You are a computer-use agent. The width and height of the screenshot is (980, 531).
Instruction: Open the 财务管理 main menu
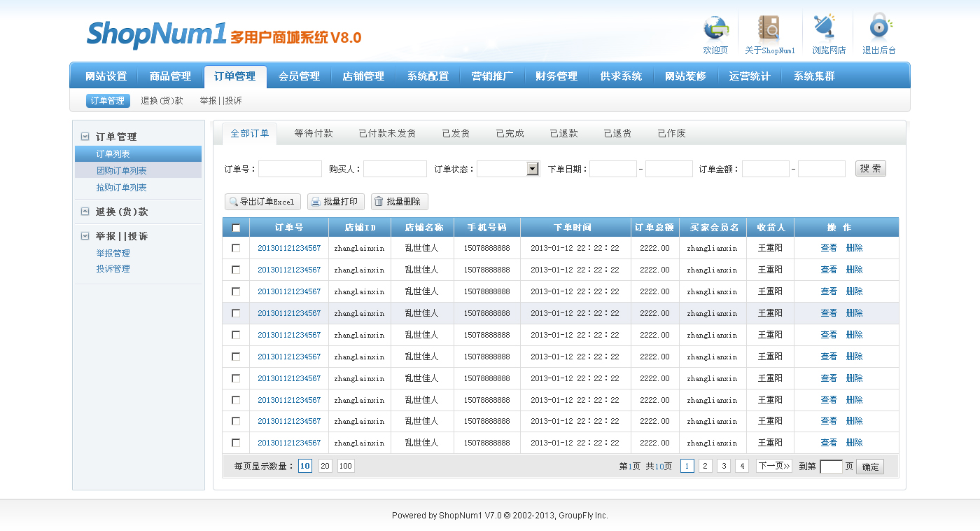(556, 76)
